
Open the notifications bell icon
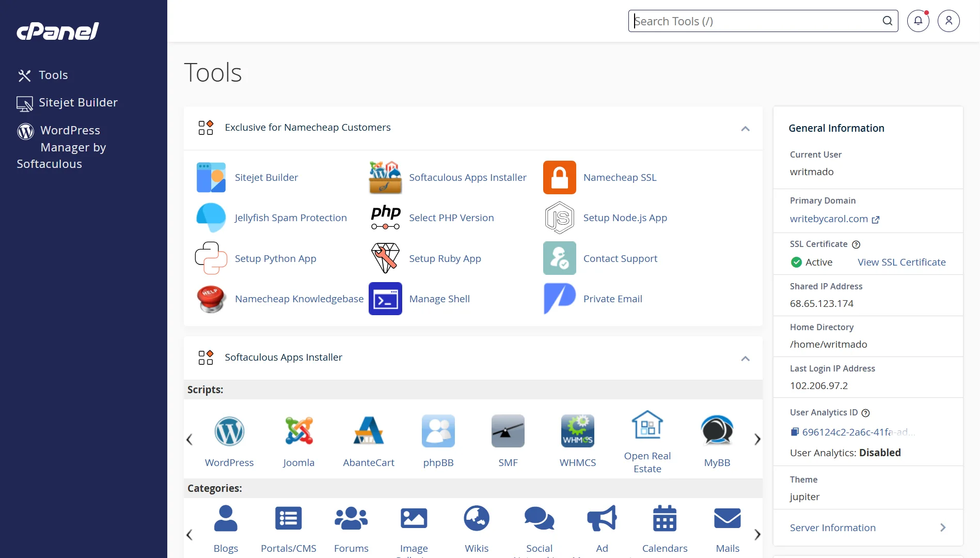pos(918,21)
